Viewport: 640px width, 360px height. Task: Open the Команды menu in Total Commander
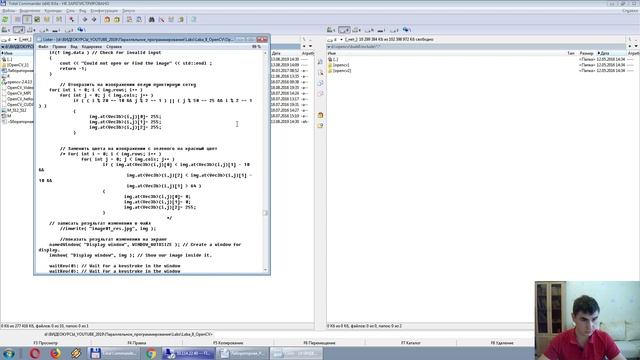coord(53,11)
